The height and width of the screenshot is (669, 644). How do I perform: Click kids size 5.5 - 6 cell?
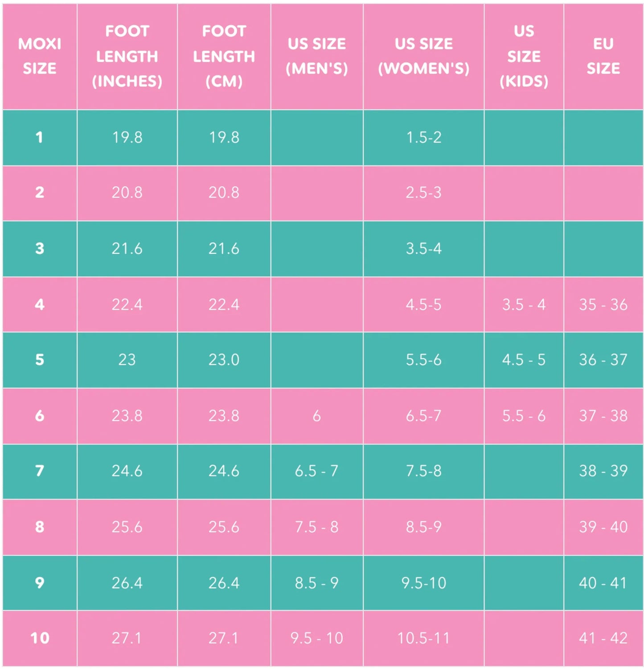click(x=524, y=416)
